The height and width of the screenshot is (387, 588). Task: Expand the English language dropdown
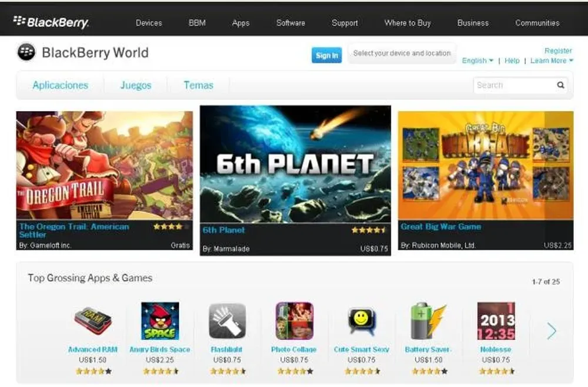[477, 60]
